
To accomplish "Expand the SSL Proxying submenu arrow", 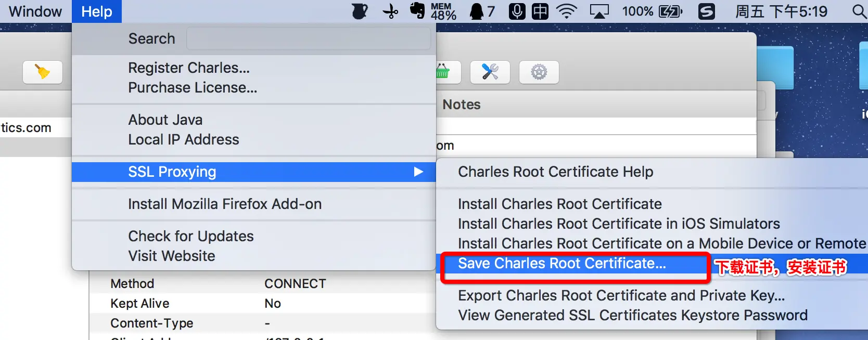I will [x=418, y=172].
